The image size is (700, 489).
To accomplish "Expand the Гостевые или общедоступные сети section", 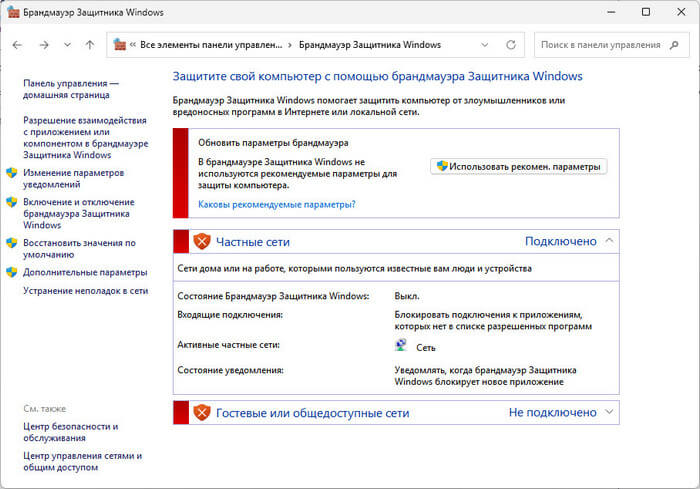I will point(610,412).
